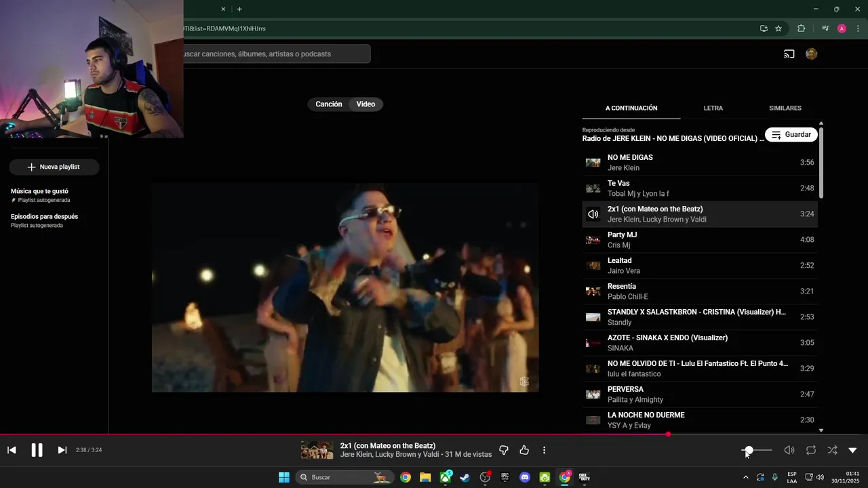Play NO ME DIGAS by Jere Klein
The height and width of the screenshot is (488, 868).
pos(700,163)
